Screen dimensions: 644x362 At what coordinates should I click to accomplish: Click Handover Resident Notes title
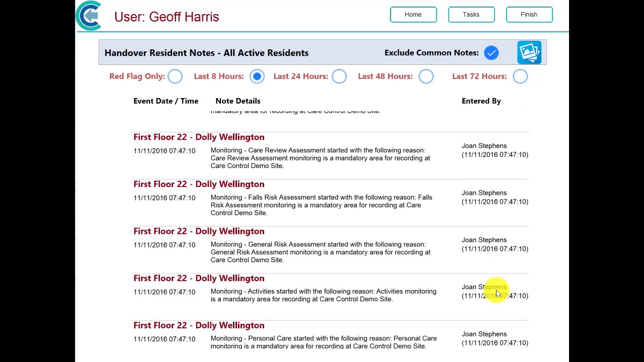(206, 53)
